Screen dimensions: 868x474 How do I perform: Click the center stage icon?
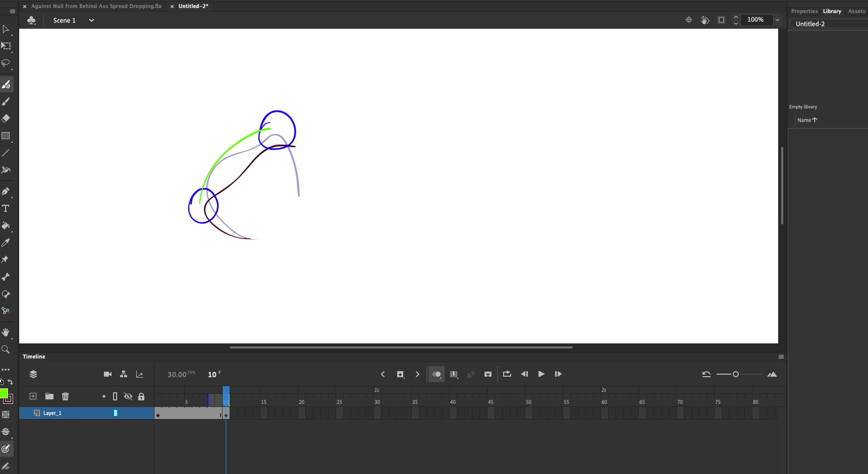click(x=689, y=20)
